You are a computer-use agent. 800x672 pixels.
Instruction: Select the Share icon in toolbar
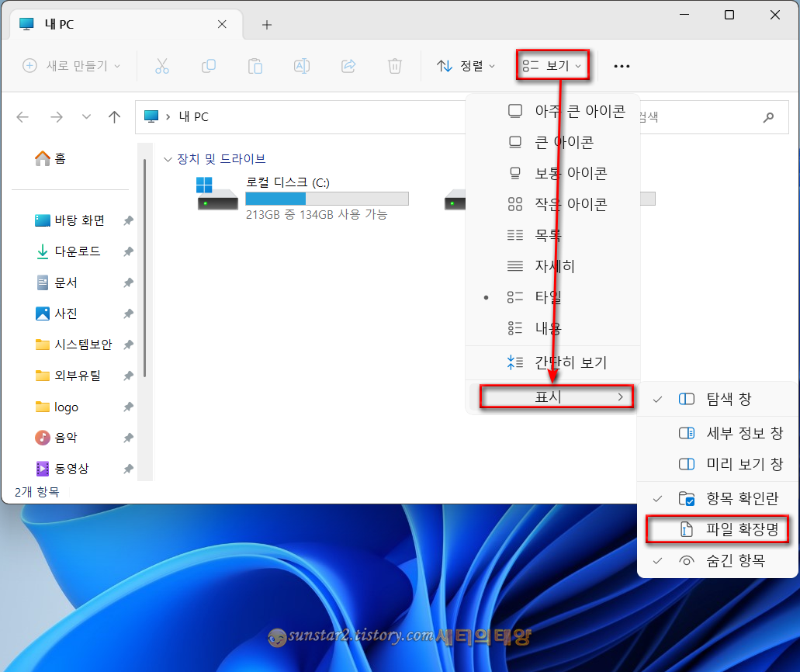(348, 66)
